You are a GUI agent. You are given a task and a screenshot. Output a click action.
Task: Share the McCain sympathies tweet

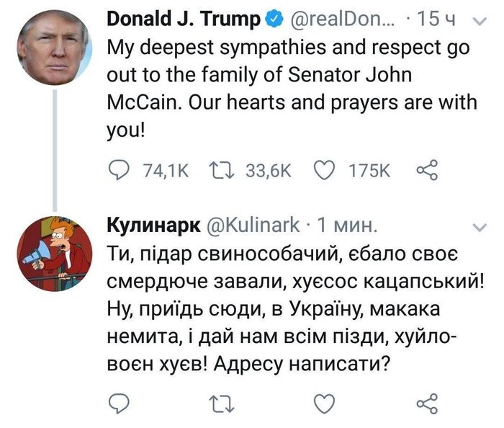point(428,171)
